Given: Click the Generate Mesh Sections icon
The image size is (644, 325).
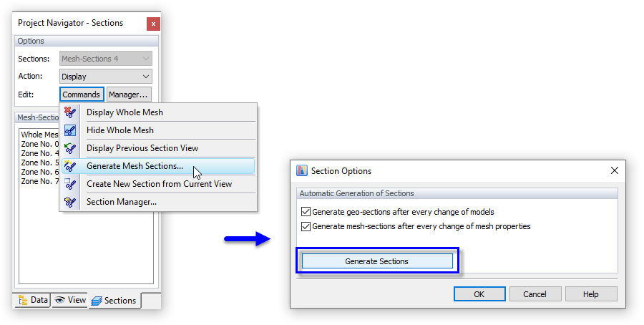Looking at the screenshot, I should (69, 166).
